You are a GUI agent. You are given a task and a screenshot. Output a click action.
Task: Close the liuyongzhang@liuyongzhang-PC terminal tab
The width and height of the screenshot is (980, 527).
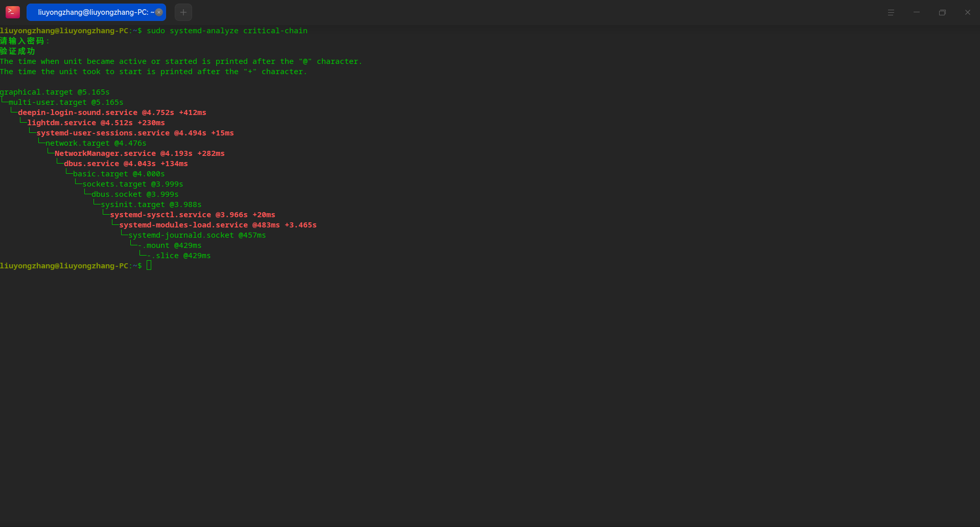coord(159,12)
